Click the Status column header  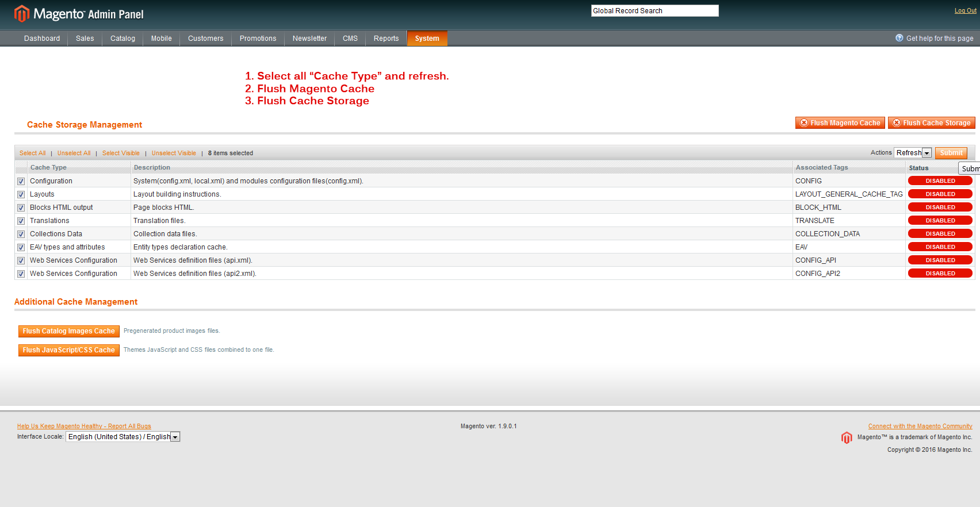(x=919, y=168)
